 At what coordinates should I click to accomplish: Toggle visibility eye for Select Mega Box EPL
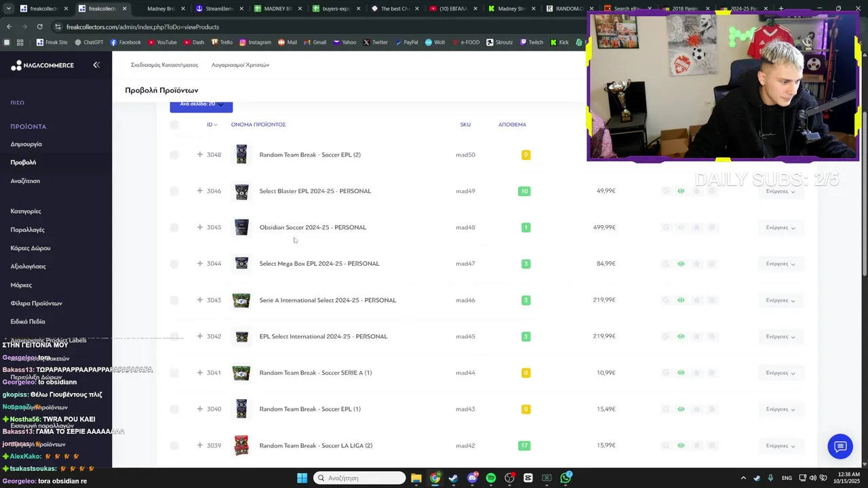681,264
